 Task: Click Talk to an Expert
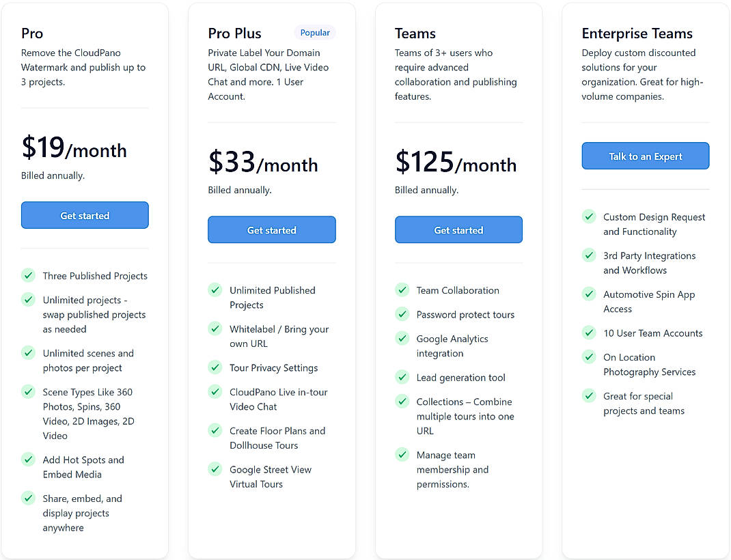645,156
